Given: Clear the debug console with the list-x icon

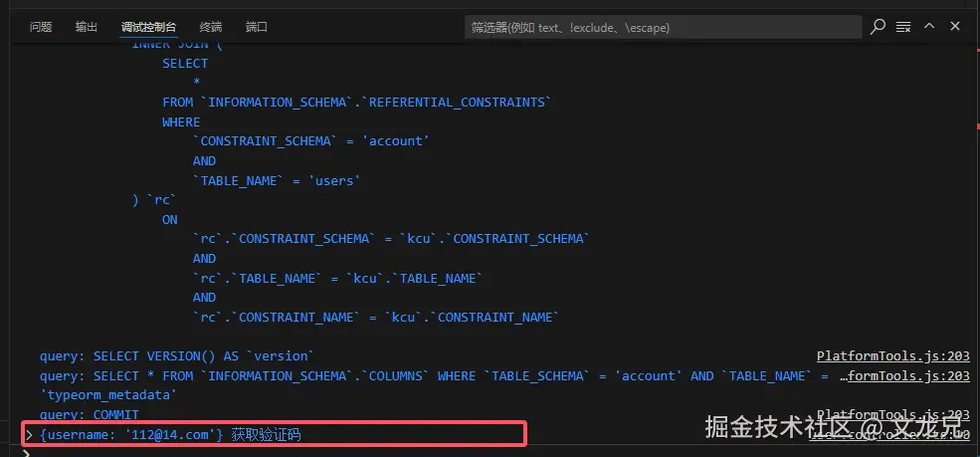Looking at the screenshot, I should 903,26.
